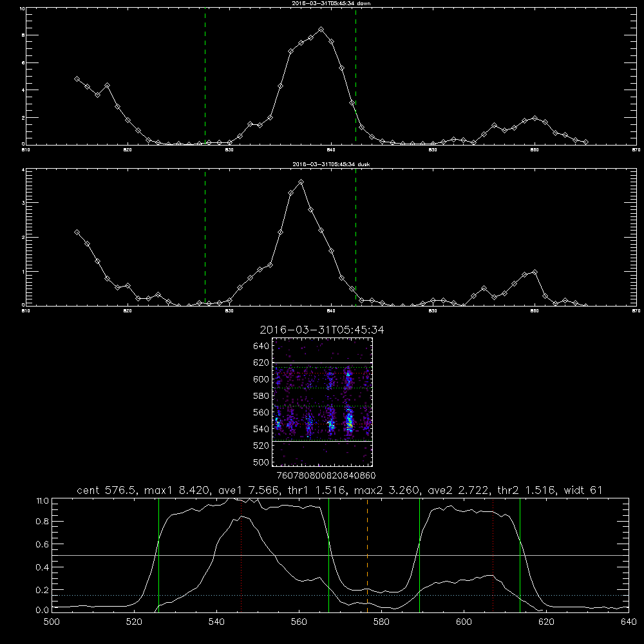644x644 pixels.
Task: Click the 'max1 8.420' value
Action: [175, 490]
